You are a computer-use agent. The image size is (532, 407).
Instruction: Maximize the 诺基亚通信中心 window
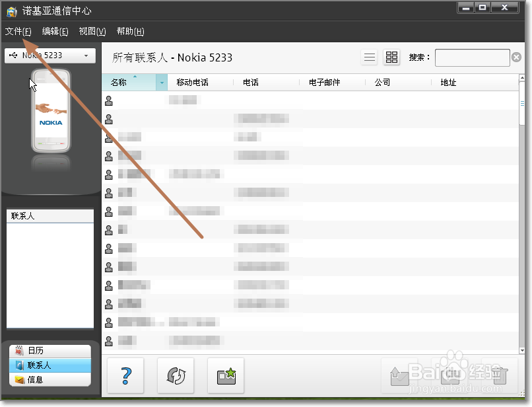tap(482, 7)
